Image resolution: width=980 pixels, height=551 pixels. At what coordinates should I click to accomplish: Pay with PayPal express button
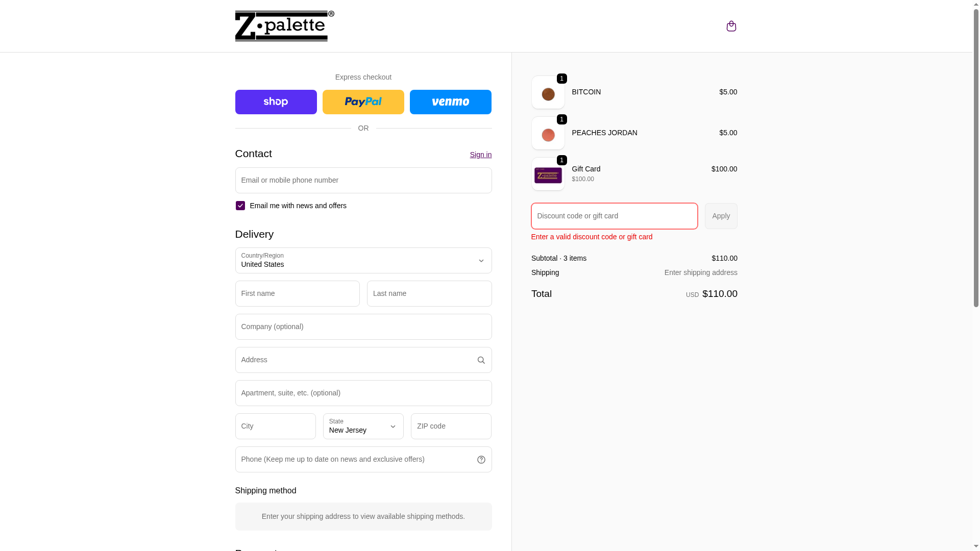coord(363,102)
